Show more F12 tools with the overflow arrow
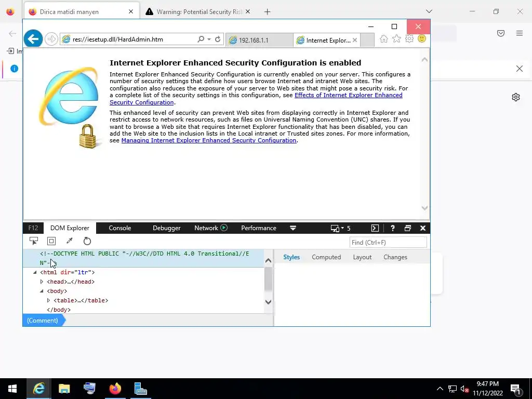This screenshot has width=532, height=399. 293,228
